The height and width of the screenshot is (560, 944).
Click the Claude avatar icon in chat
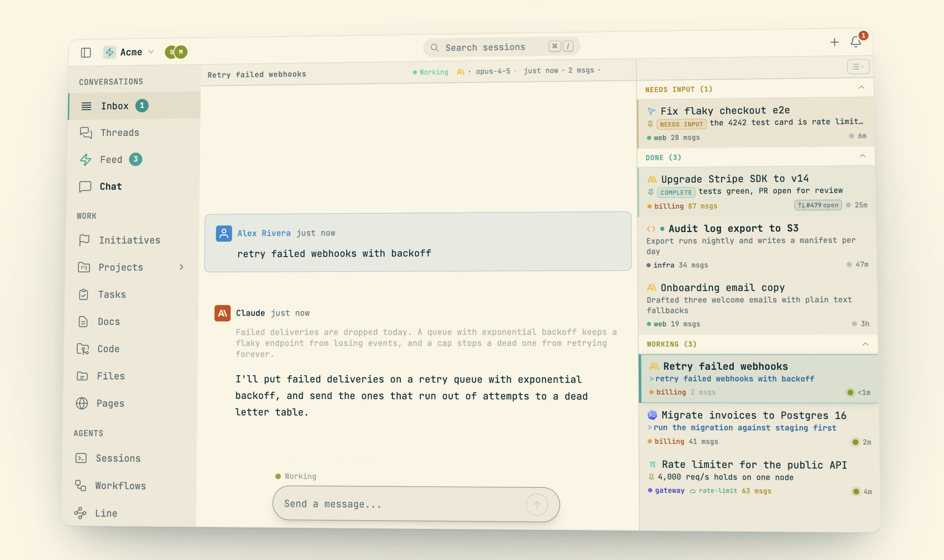222,313
